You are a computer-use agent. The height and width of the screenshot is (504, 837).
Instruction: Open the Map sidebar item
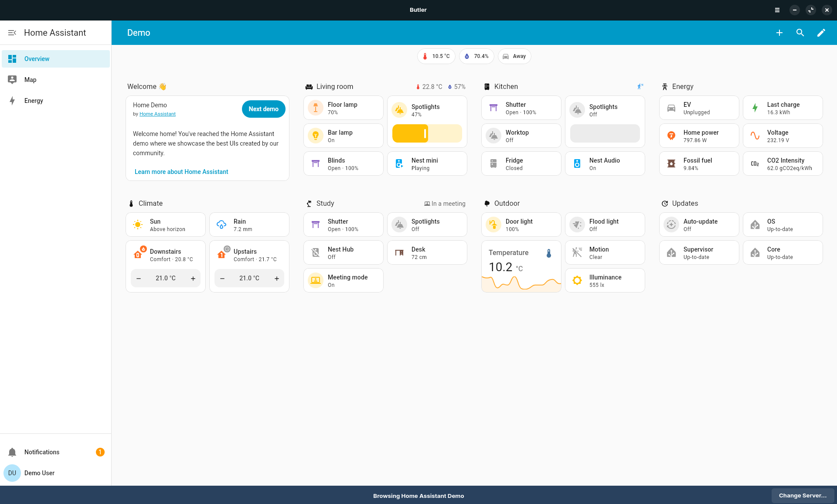point(31,80)
